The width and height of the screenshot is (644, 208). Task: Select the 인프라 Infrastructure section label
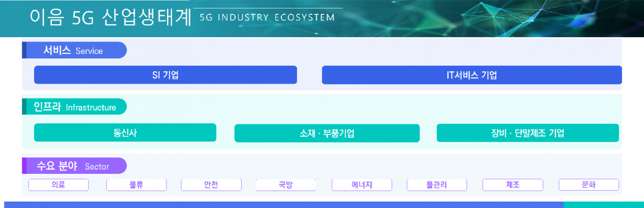(x=74, y=107)
